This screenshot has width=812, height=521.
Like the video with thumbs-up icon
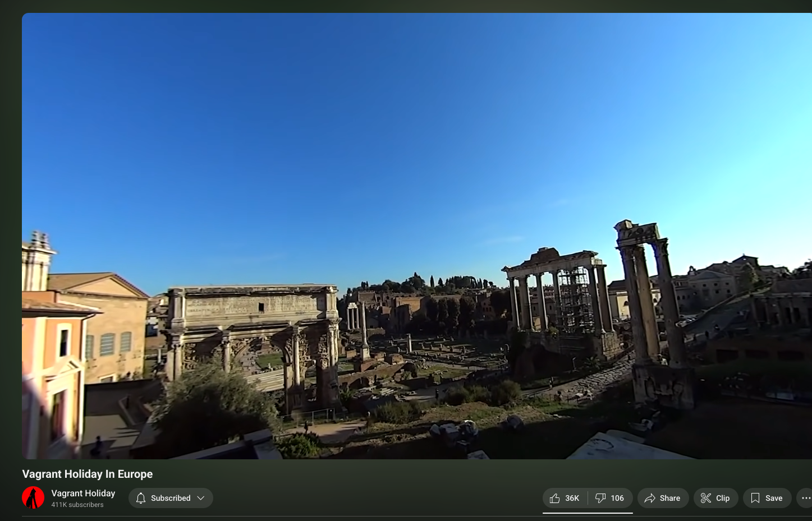(565, 498)
